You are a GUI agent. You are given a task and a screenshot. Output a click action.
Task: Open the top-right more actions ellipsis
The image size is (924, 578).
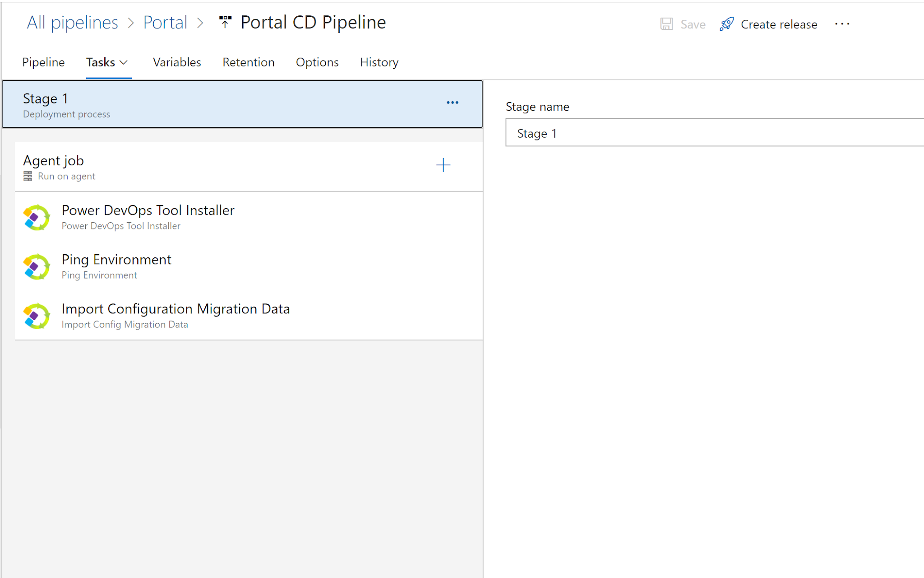tap(842, 24)
